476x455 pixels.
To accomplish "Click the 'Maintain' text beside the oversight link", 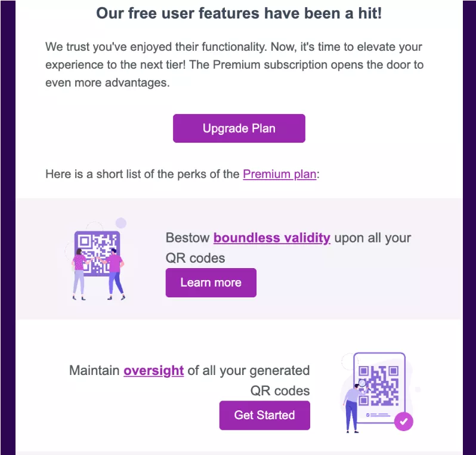I will [x=94, y=370].
